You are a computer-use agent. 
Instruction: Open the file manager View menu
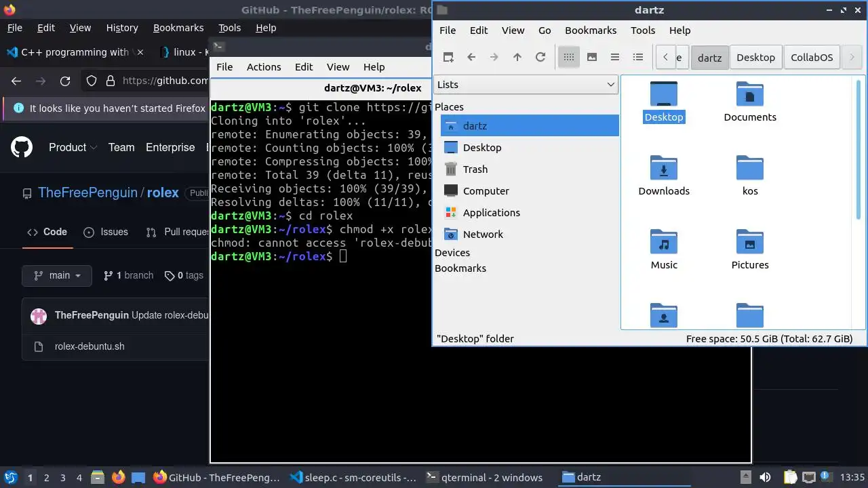coord(513,30)
